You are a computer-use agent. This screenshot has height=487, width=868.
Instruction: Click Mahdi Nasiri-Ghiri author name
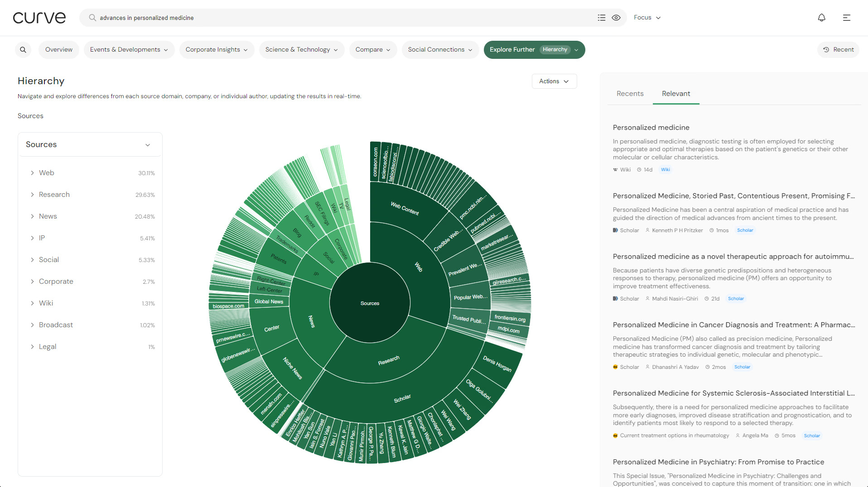(x=675, y=299)
